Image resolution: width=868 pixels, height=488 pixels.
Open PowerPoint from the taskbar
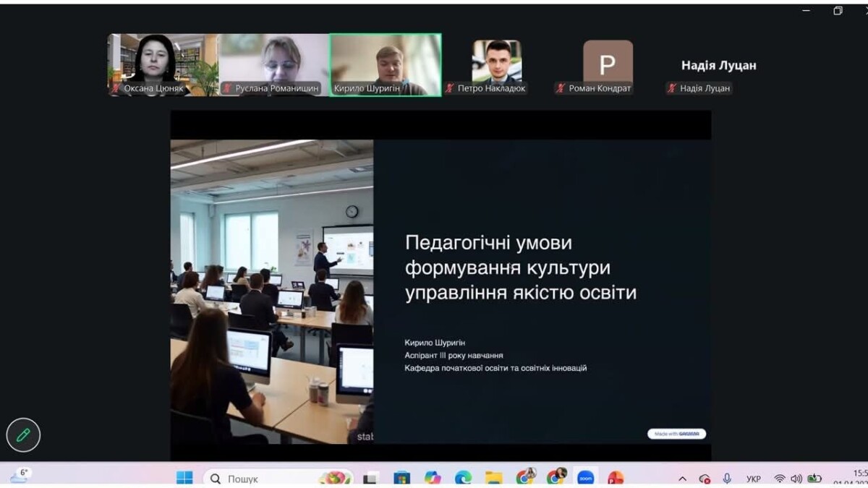coord(616,478)
